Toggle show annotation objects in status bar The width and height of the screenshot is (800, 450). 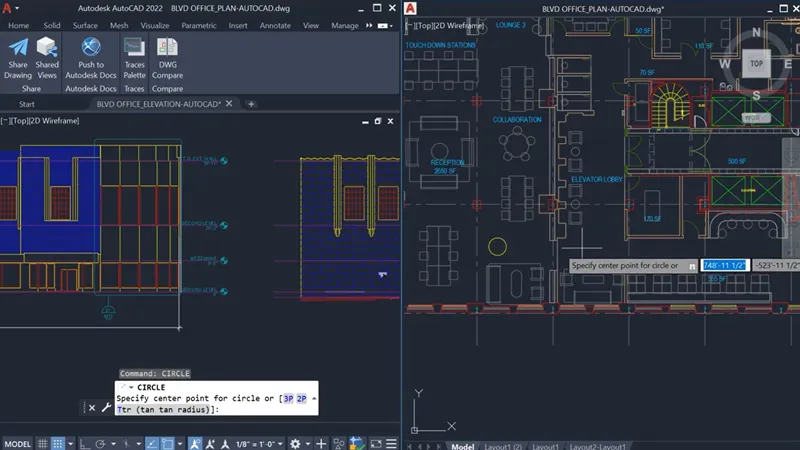point(194,444)
